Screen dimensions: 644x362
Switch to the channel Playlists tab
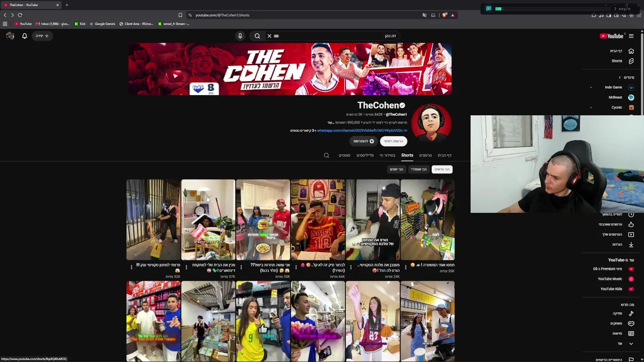click(x=365, y=155)
